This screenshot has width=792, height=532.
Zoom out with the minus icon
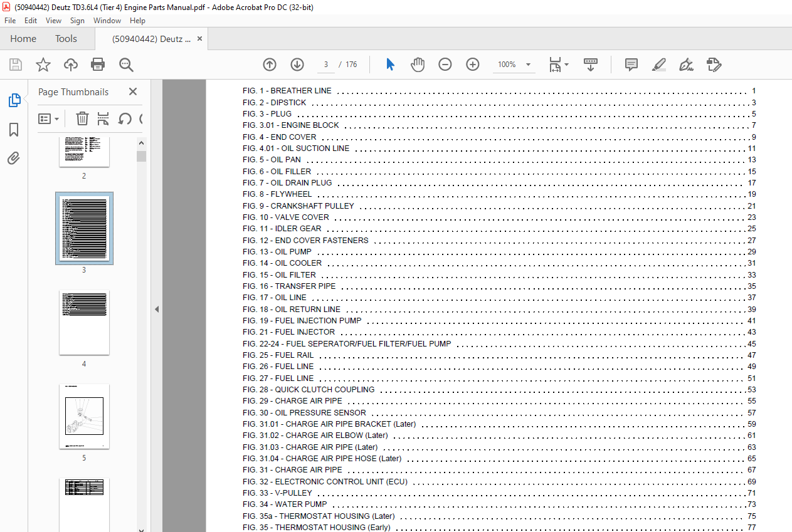[445, 65]
